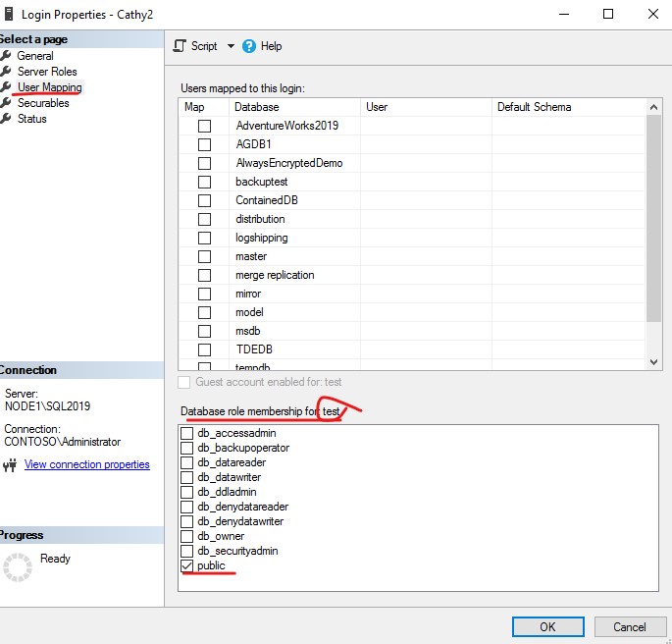Go to the Status page
This screenshot has height=644, width=672.
pyautogui.click(x=32, y=119)
